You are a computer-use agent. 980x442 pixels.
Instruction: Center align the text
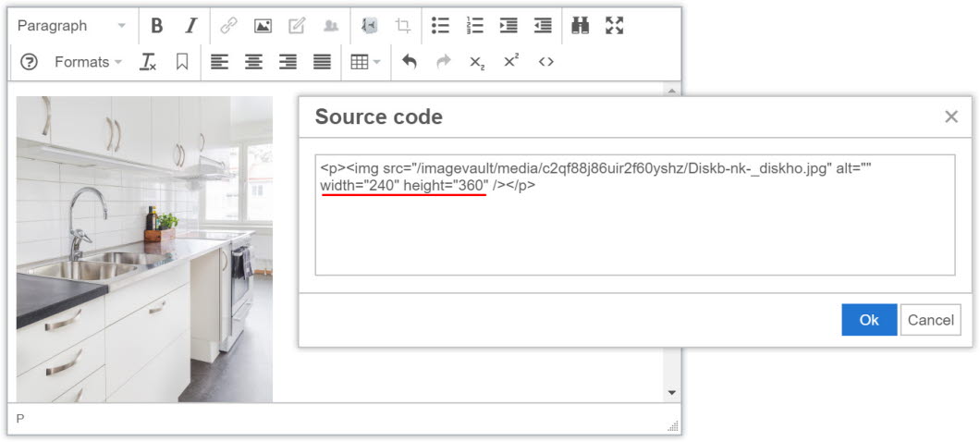click(253, 62)
